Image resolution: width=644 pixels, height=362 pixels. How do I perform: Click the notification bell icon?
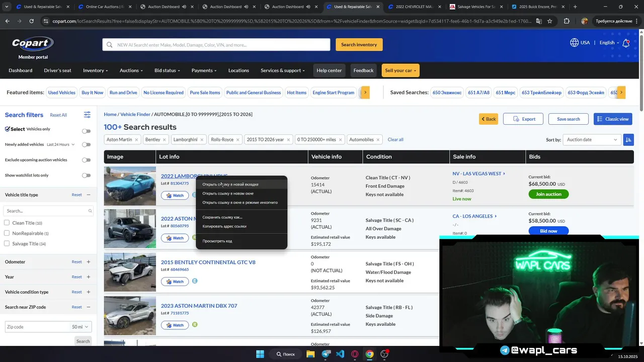(x=626, y=43)
